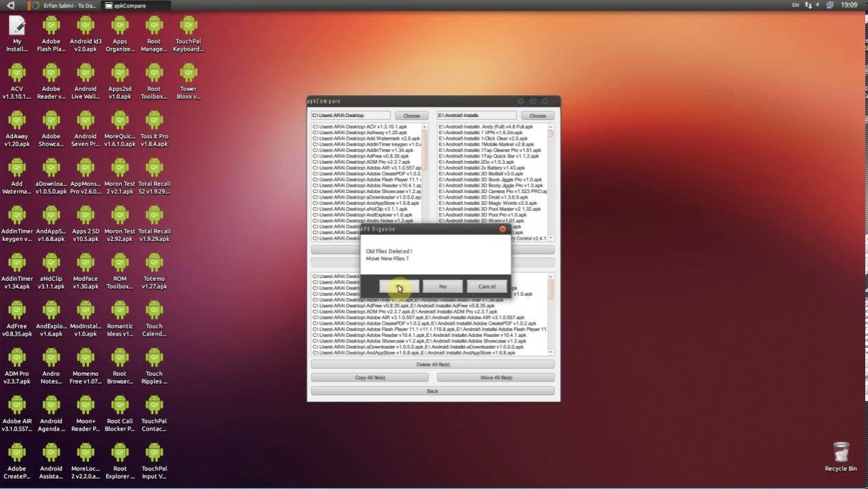Click the Back button in apkCompare

click(x=433, y=391)
